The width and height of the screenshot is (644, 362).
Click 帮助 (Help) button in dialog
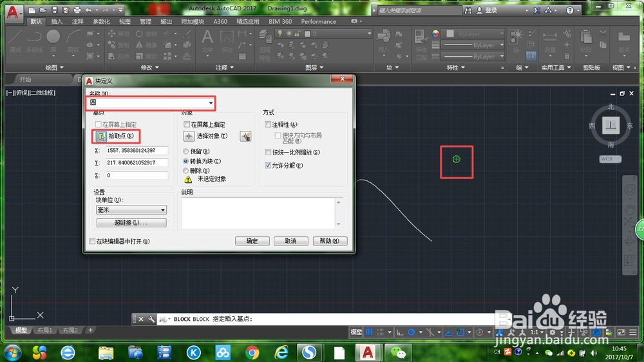pos(330,241)
